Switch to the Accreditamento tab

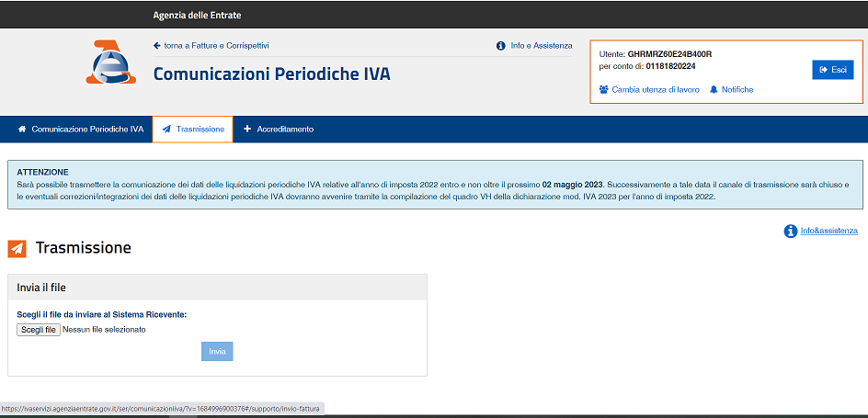tap(285, 130)
